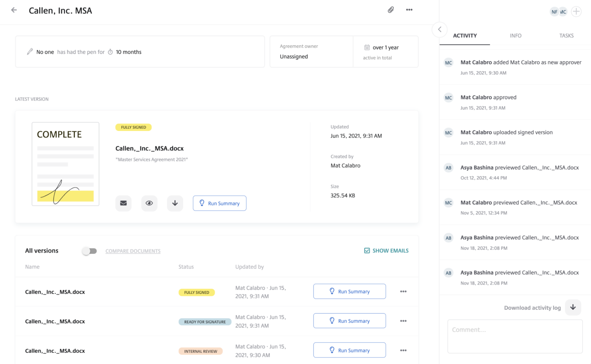Screen dimensions: 591x364
Task: Click the pen icon next to 'No one'
Action: (x=29, y=51)
